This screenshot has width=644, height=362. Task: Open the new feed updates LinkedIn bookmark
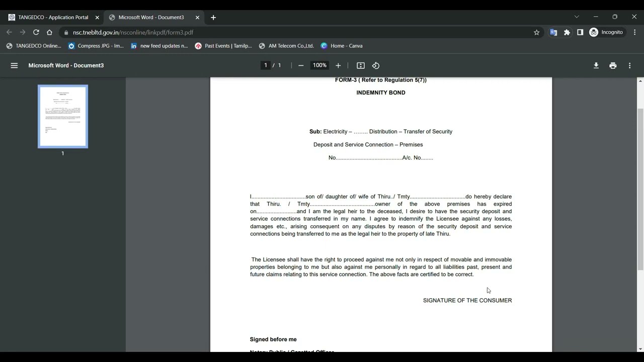159,46
